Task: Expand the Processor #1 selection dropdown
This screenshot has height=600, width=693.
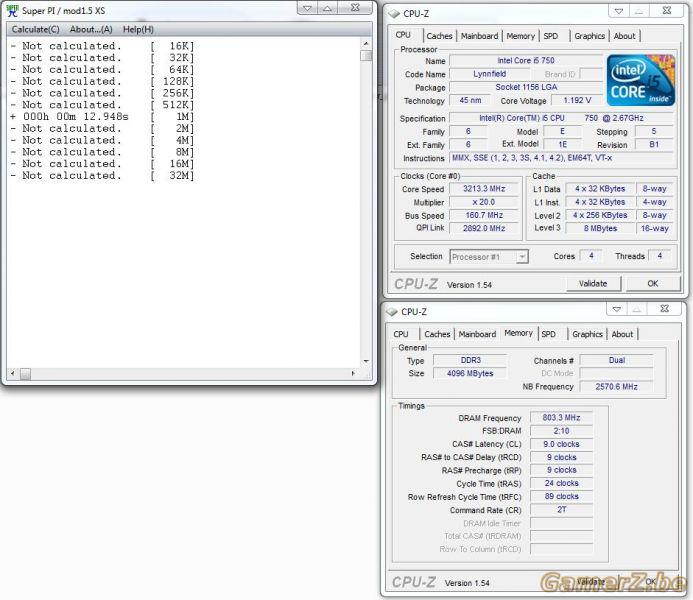Action: pyautogui.click(x=522, y=257)
